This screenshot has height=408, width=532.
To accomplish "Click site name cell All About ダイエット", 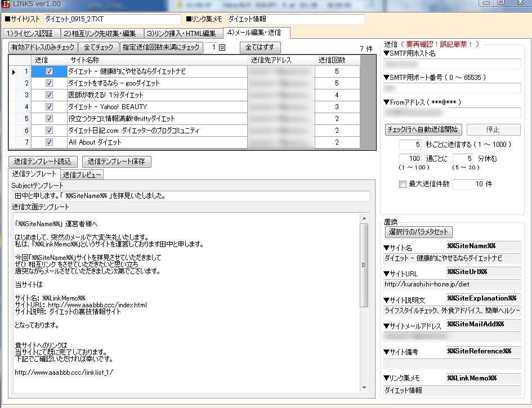I will [x=157, y=142].
